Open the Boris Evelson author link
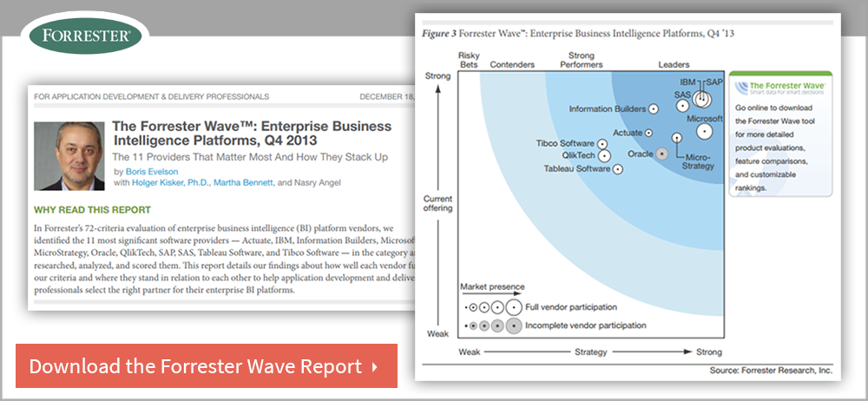This screenshot has height=401, width=868. click(152, 172)
